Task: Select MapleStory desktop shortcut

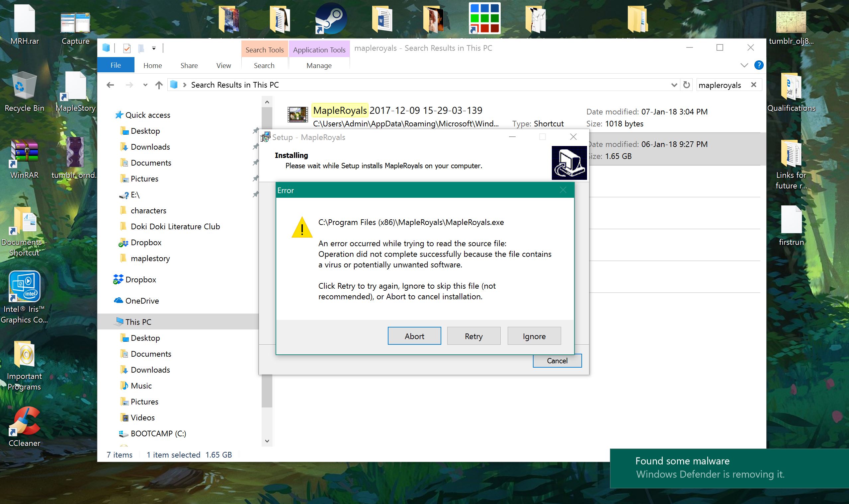Action: tap(75, 92)
